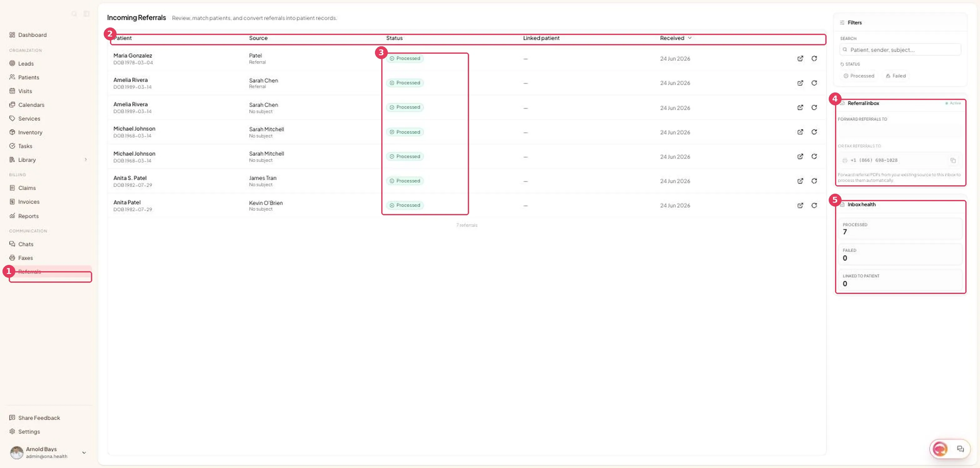The image size is (980, 468).
Task: Sort by the Received column arrow
Action: [x=689, y=38]
